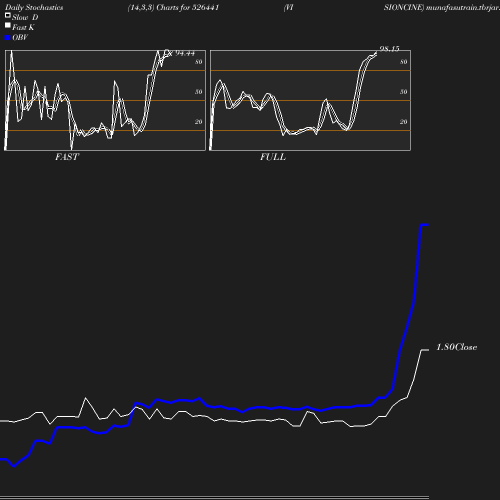Click the 'FULL' chart label
The height and width of the screenshot is (500, 500).
coord(273,157)
